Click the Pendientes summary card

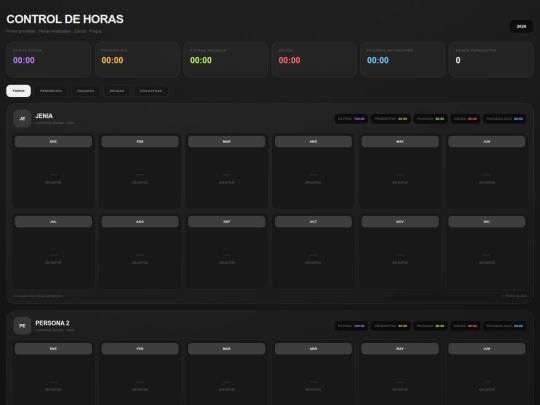click(137, 59)
